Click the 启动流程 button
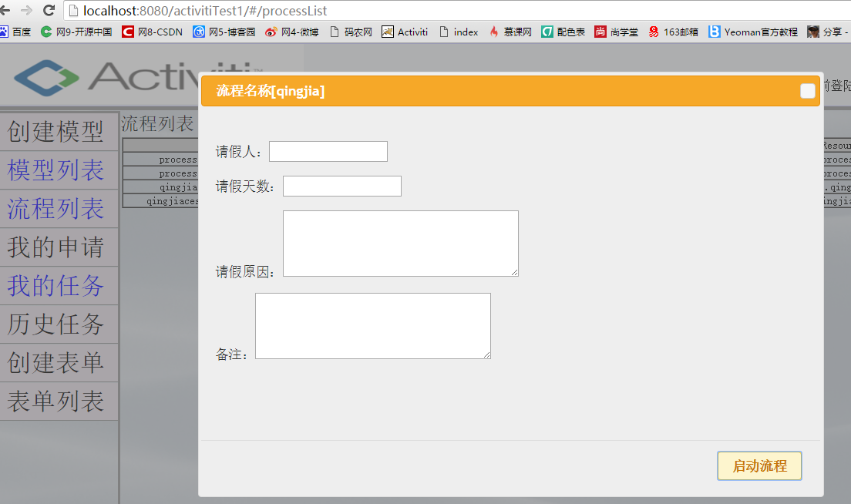 pyautogui.click(x=759, y=466)
